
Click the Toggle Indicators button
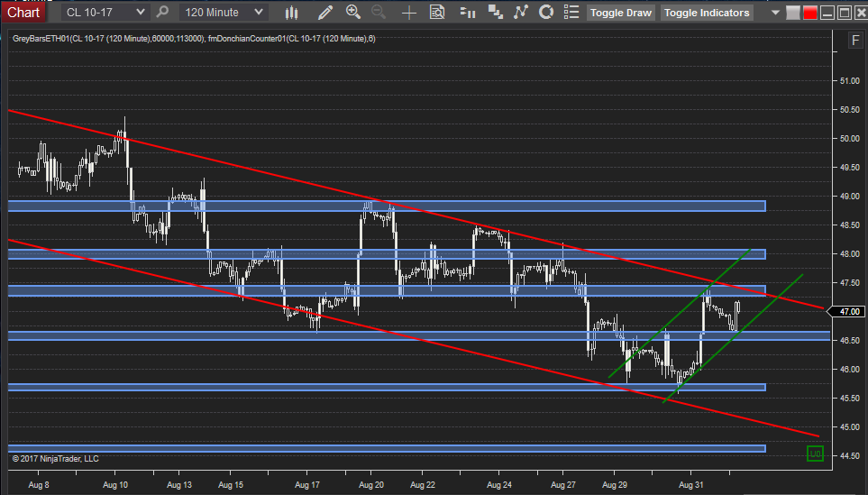(707, 13)
